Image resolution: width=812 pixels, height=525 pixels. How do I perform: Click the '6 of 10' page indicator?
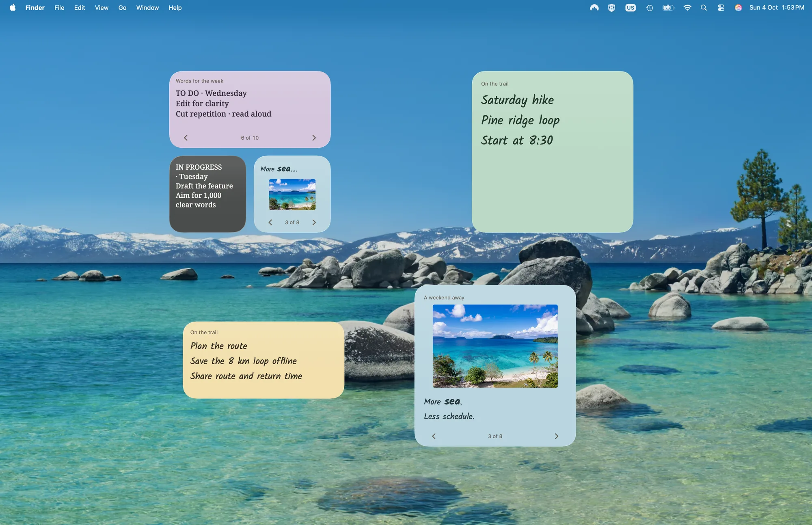[x=250, y=138]
